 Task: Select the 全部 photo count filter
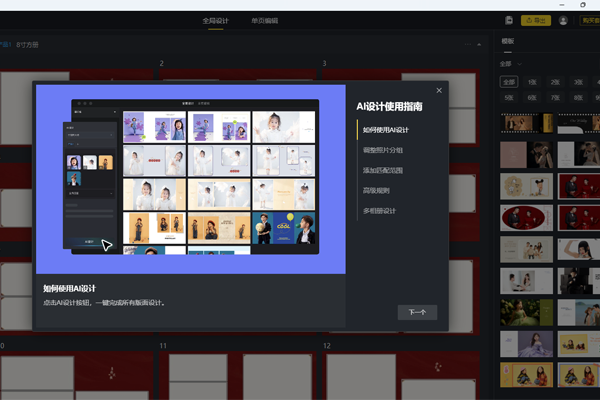pos(509,82)
